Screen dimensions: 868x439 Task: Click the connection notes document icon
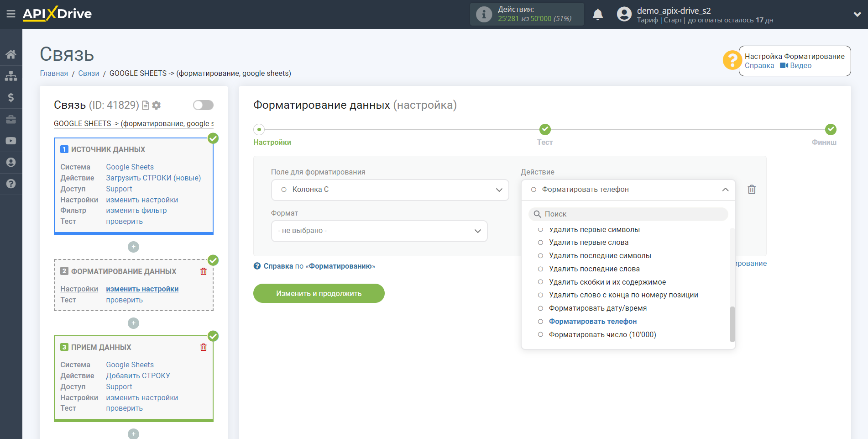[146, 106]
